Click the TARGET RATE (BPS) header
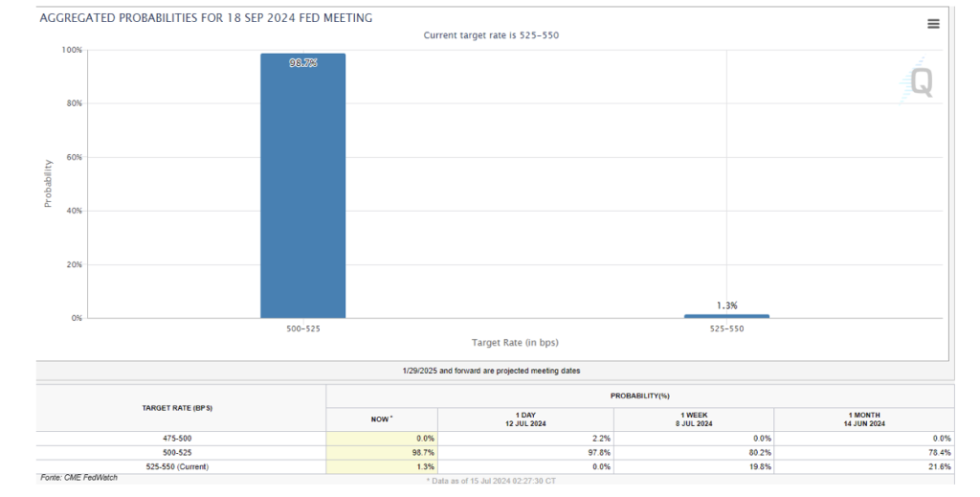980x497 pixels. pyautogui.click(x=177, y=408)
